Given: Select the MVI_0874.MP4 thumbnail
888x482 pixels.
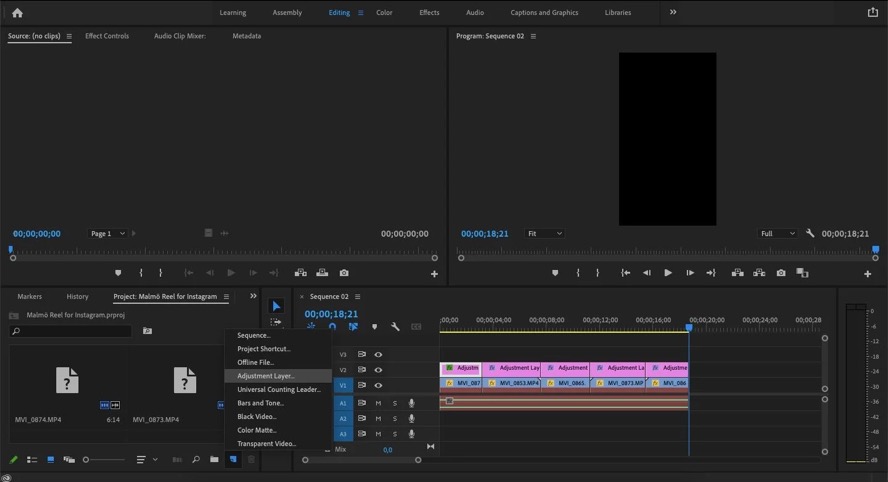Looking at the screenshot, I should click(x=67, y=380).
